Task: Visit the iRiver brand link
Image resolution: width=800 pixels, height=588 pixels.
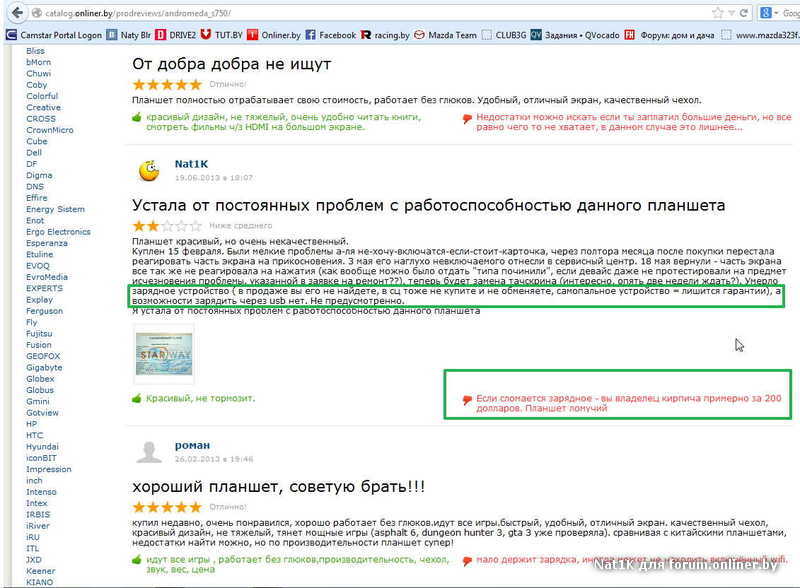Action: (x=38, y=526)
